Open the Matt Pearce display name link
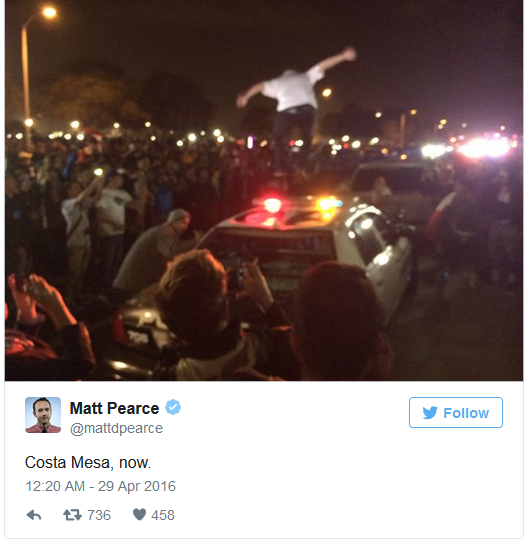Viewport: 530px width, 540px height. [x=114, y=408]
